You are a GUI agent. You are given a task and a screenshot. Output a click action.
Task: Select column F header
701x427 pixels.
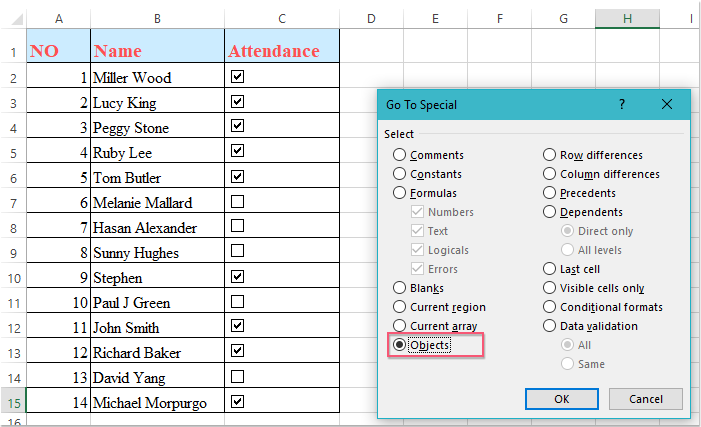[x=499, y=19]
